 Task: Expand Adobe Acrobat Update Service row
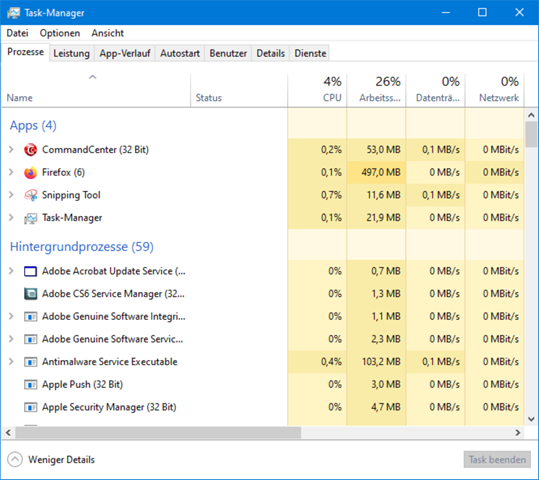click(11, 271)
